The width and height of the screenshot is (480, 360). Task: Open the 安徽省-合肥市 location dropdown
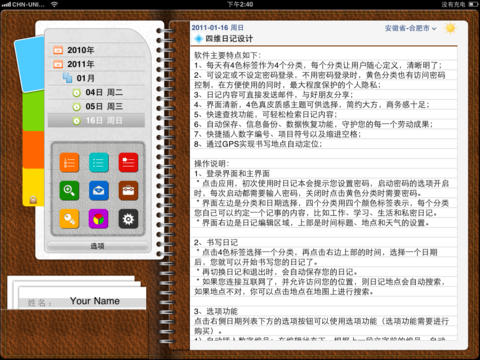(x=411, y=28)
